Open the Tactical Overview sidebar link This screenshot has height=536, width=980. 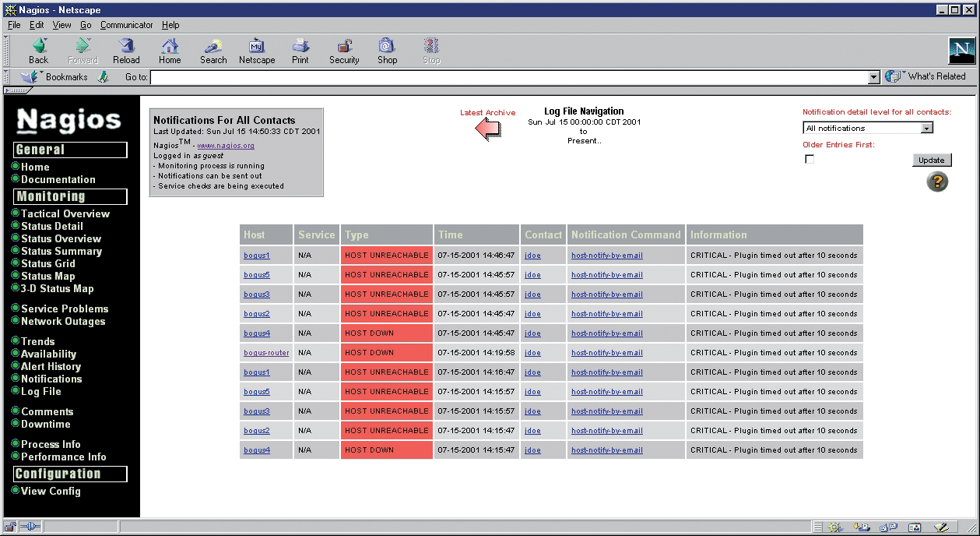(x=65, y=213)
